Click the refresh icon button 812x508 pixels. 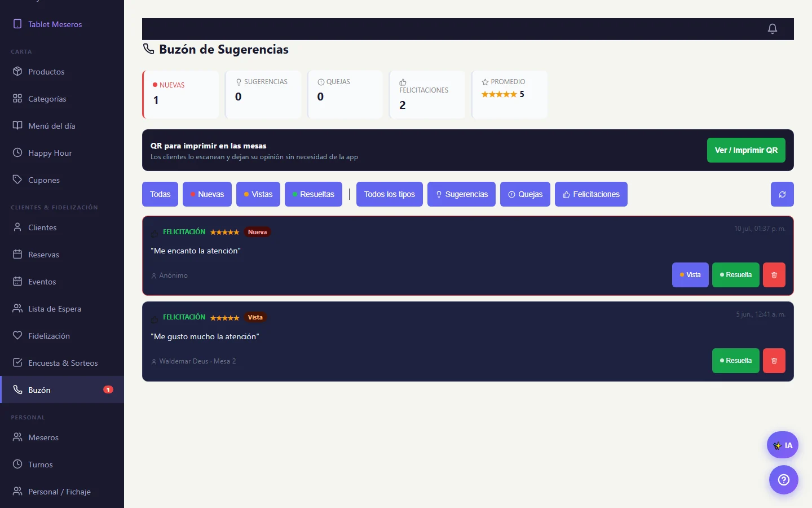pos(782,194)
